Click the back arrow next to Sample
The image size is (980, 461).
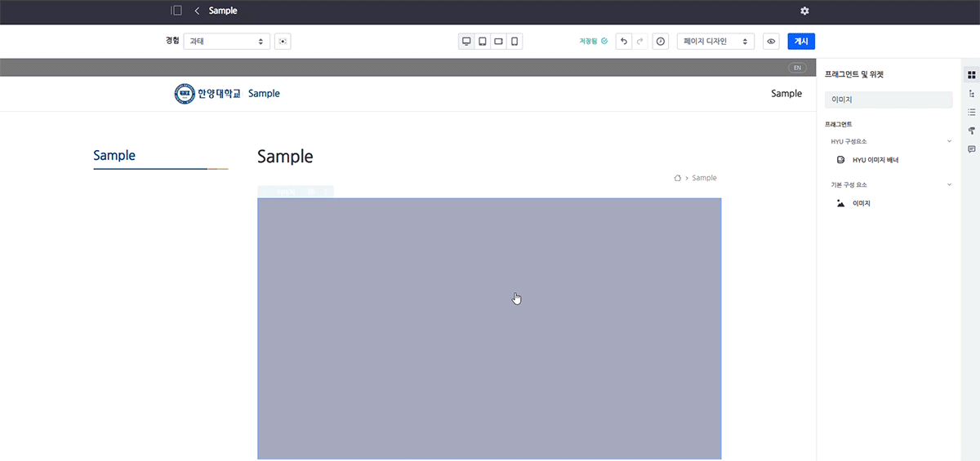(x=197, y=11)
